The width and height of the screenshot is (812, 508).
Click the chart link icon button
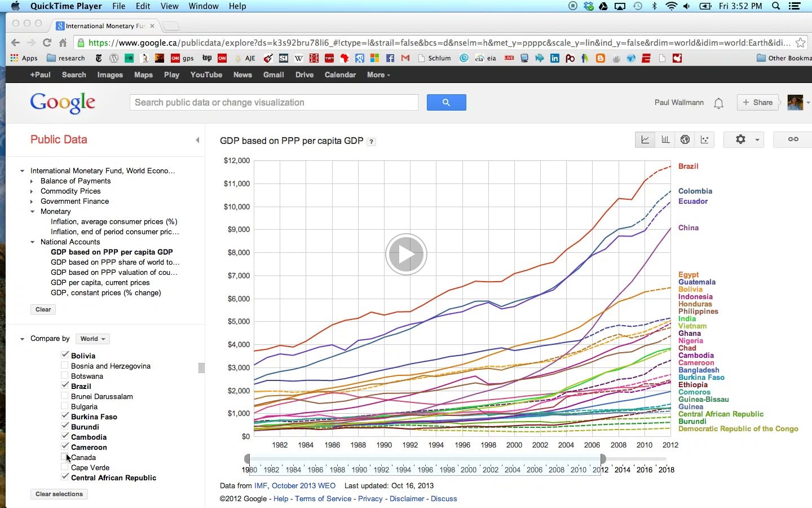(x=793, y=139)
